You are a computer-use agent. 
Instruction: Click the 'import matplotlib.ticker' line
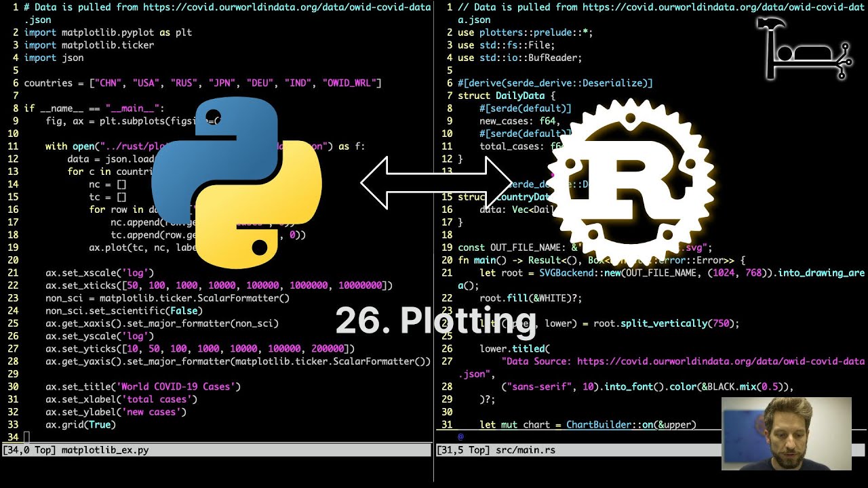(89, 45)
